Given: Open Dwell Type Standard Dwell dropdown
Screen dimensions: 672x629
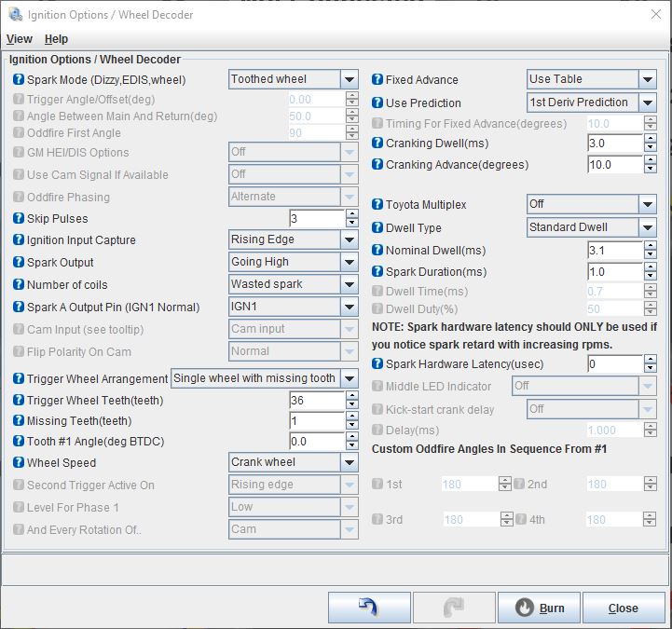Looking at the screenshot, I should 592,227.
